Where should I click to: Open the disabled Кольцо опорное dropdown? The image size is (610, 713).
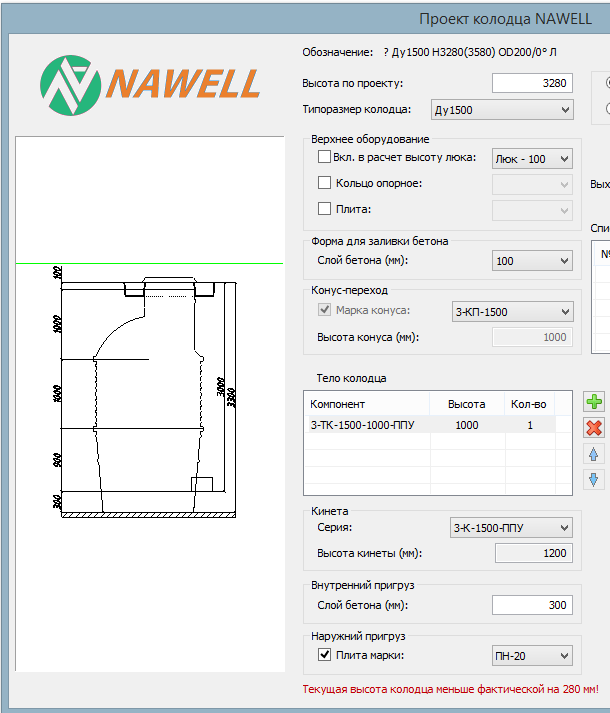pyautogui.click(x=532, y=185)
